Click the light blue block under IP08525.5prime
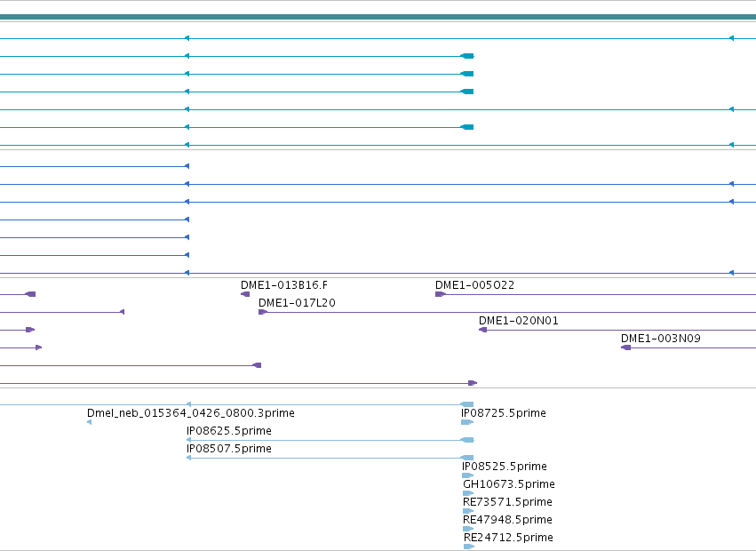The height and width of the screenshot is (551, 756). 467,475
